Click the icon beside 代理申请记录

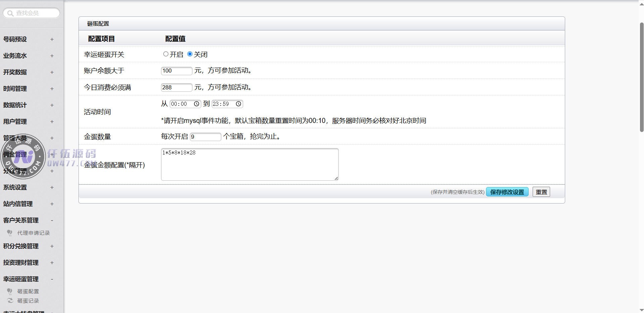10,233
